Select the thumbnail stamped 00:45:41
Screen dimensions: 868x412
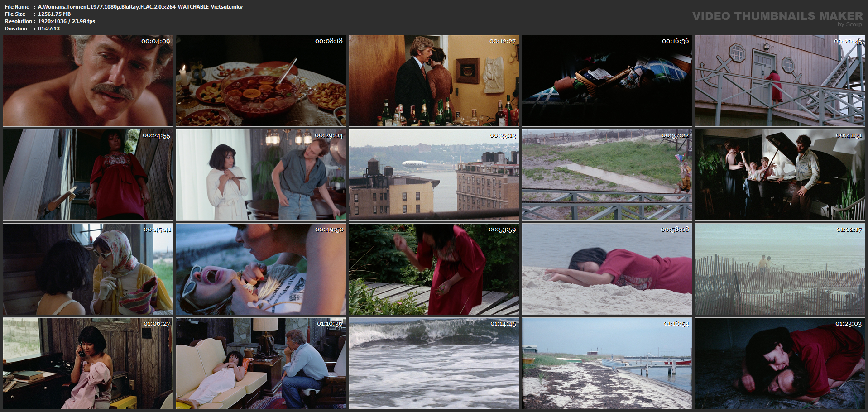88,269
